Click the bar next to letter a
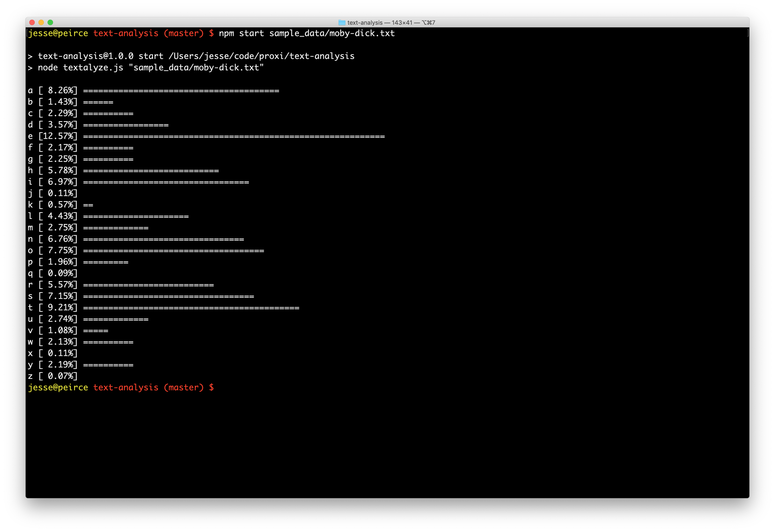This screenshot has height=532, width=775. coord(181,91)
